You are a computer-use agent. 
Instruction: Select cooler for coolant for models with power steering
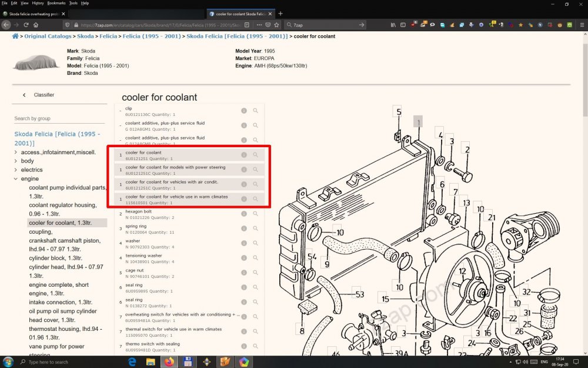click(x=189, y=170)
